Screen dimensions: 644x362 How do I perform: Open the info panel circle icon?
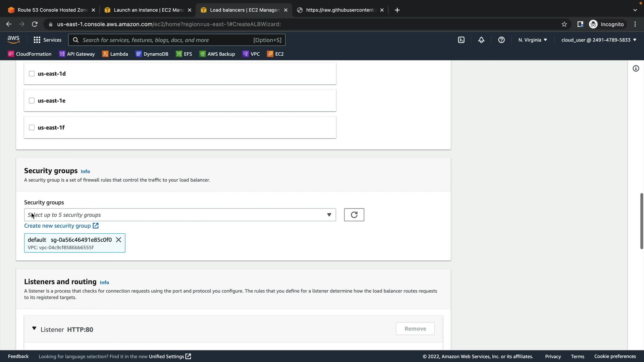636,69
